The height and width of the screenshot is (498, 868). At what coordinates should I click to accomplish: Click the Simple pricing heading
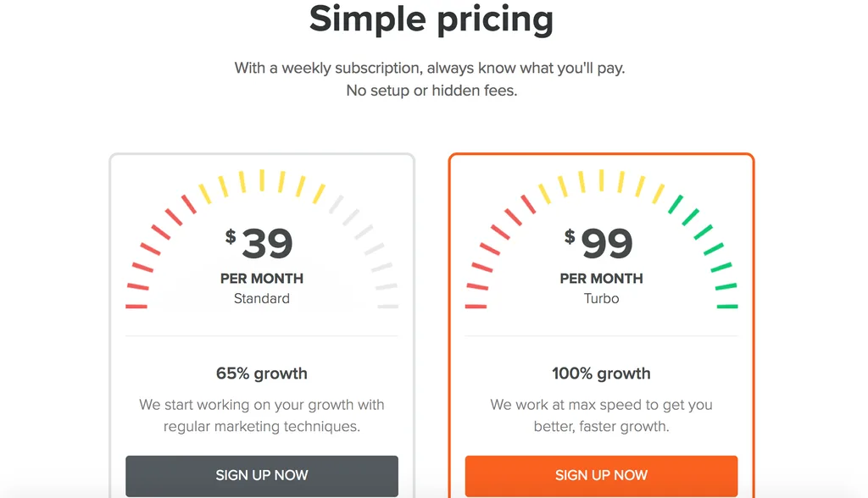tap(431, 20)
